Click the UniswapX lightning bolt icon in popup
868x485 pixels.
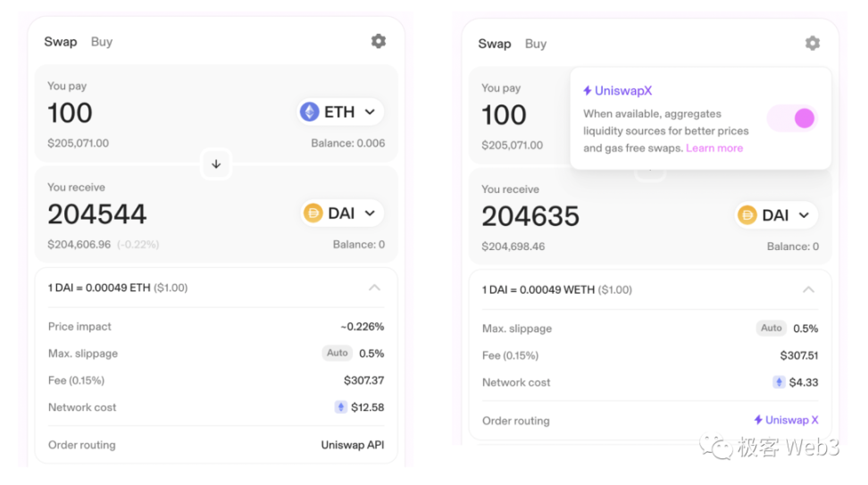pyautogui.click(x=588, y=91)
